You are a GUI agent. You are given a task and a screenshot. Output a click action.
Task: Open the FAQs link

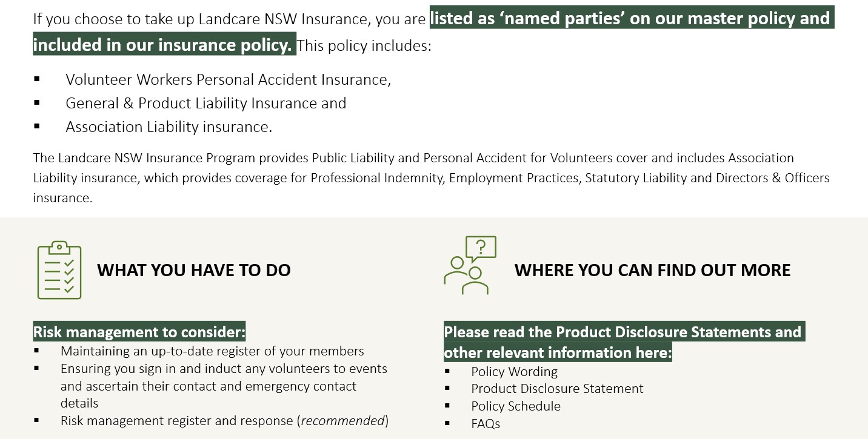tap(486, 424)
